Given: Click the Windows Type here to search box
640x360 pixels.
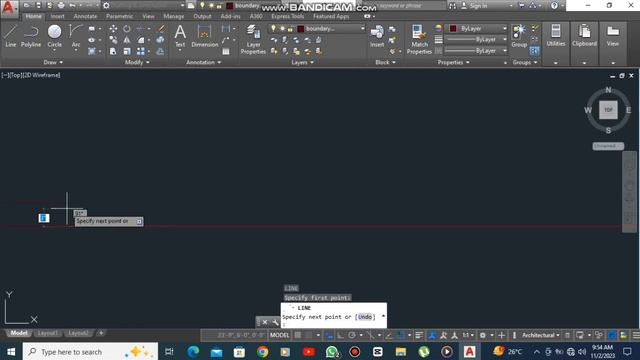Looking at the screenshot, I should click(x=90, y=351).
